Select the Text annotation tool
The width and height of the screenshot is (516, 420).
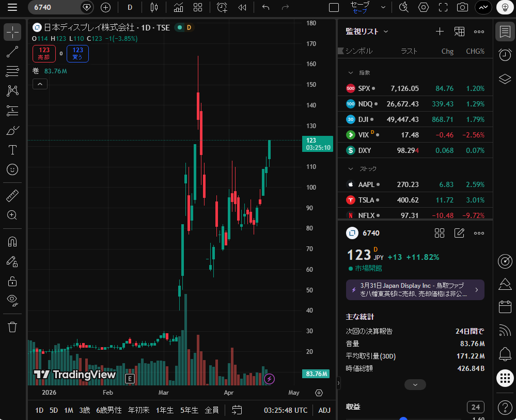tap(12, 150)
